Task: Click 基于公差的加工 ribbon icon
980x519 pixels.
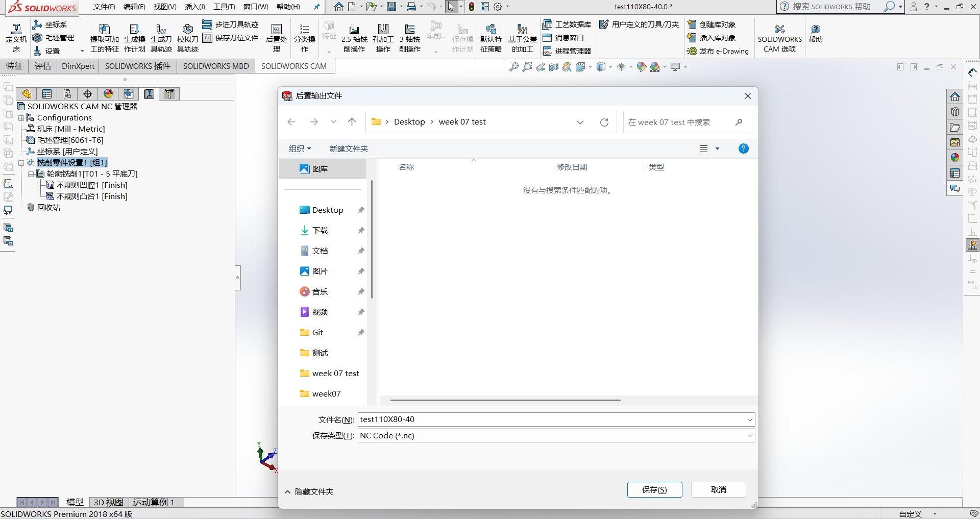Action: pos(523,38)
